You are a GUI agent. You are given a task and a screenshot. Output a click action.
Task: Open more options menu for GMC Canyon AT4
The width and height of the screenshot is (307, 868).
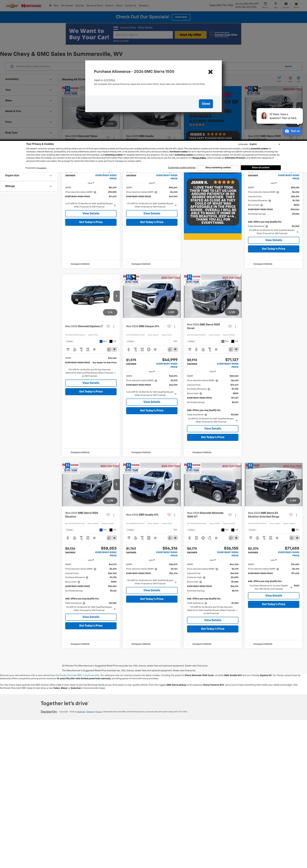[174, 327]
